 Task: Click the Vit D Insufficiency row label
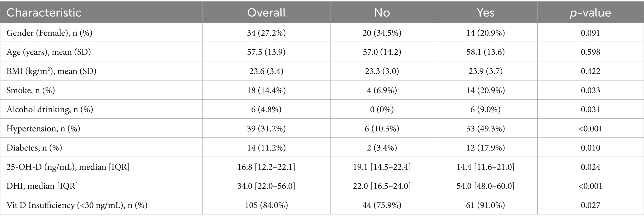coord(77,205)
